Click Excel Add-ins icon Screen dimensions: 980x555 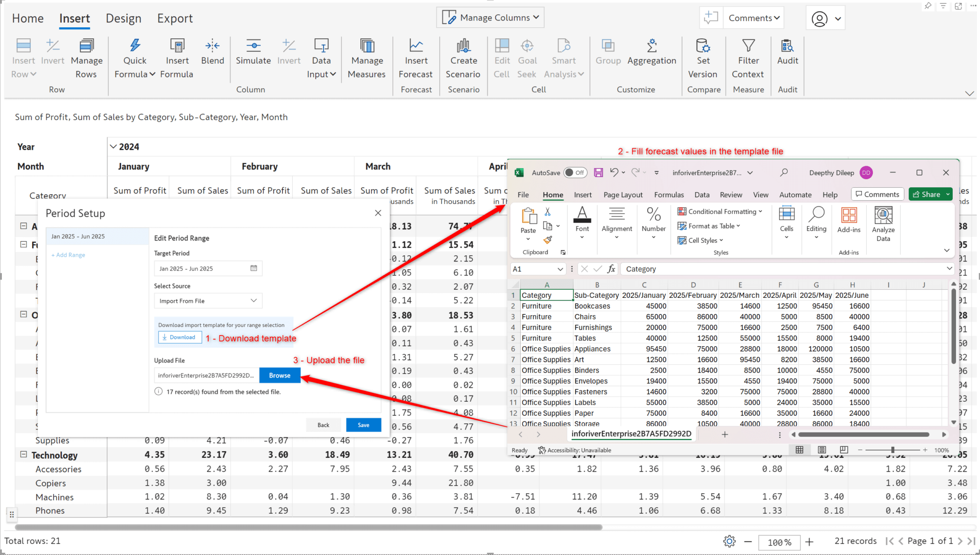849,215
